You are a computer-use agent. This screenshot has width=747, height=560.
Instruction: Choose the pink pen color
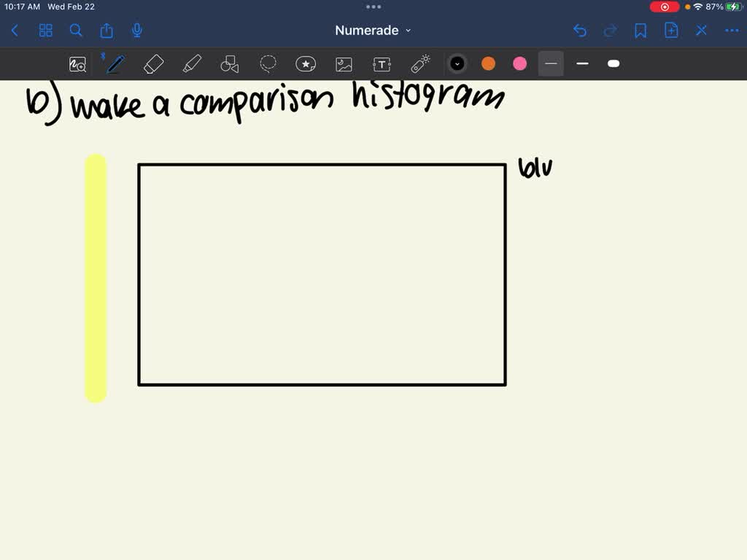[519, 64]
